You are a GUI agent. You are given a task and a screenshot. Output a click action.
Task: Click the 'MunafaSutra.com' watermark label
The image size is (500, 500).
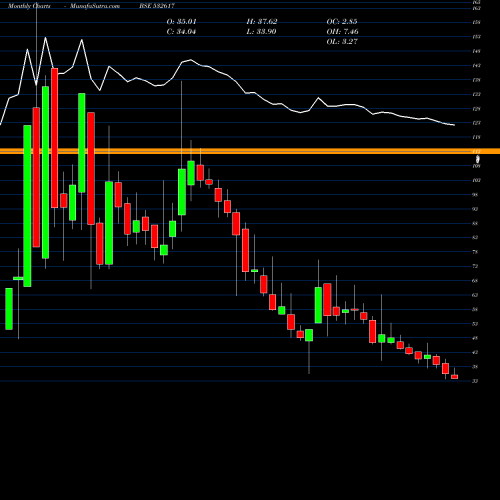(95, 6)
